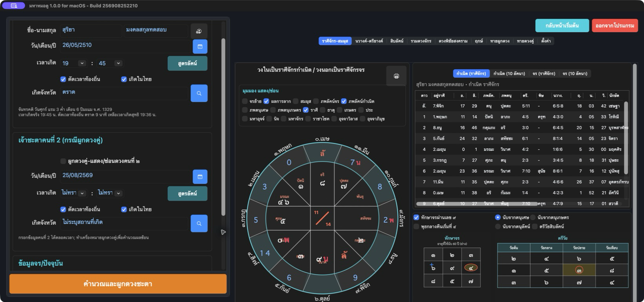This screenshot has width=644, height=302.
Task: Select นับจากตนุเกษตร radio option
Action: click(x=533, y=217)
